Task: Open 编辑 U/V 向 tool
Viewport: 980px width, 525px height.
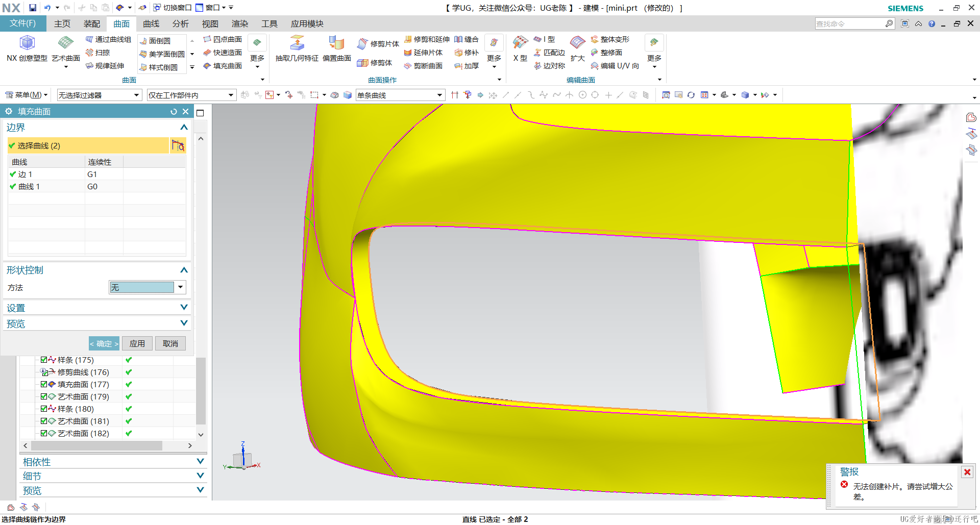Action: (x=615, y=66)
